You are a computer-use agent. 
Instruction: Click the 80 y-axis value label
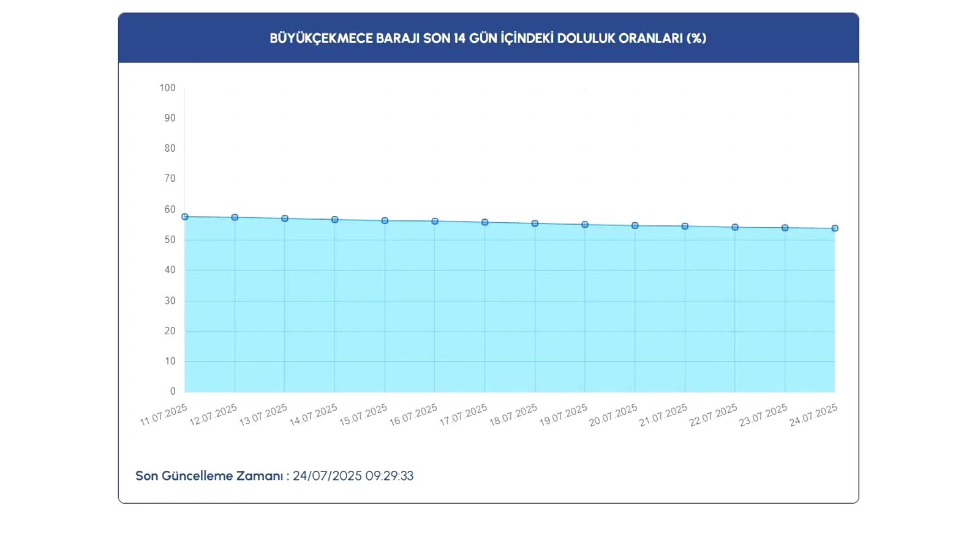170,148
